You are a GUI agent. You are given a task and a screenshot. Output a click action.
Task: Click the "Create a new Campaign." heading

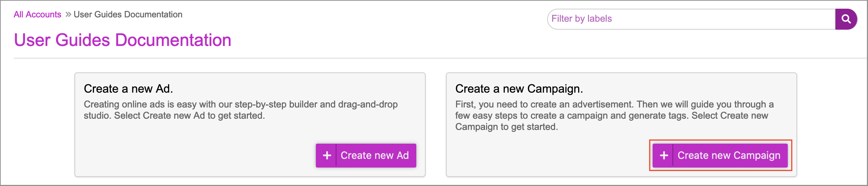[x=519, y=89]
